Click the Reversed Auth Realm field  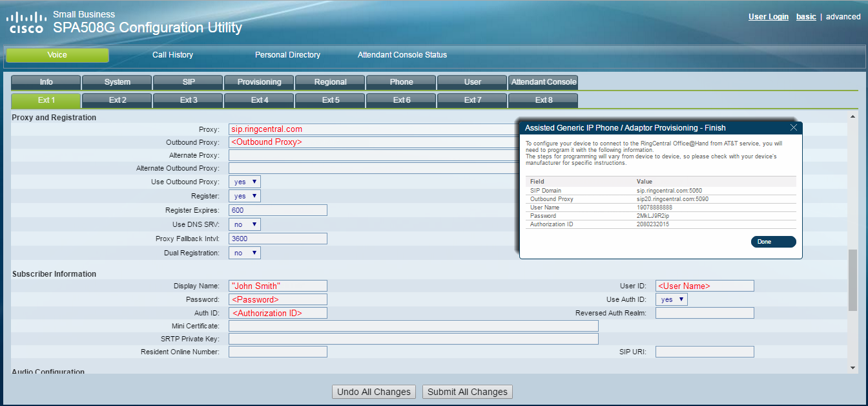pyautogui.click(x=705, y=313)
